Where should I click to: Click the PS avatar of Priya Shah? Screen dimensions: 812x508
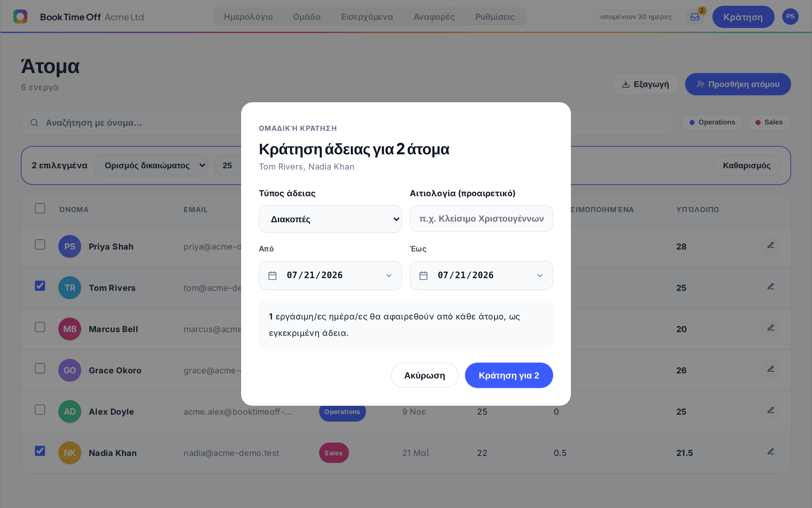tap(70, 246)
